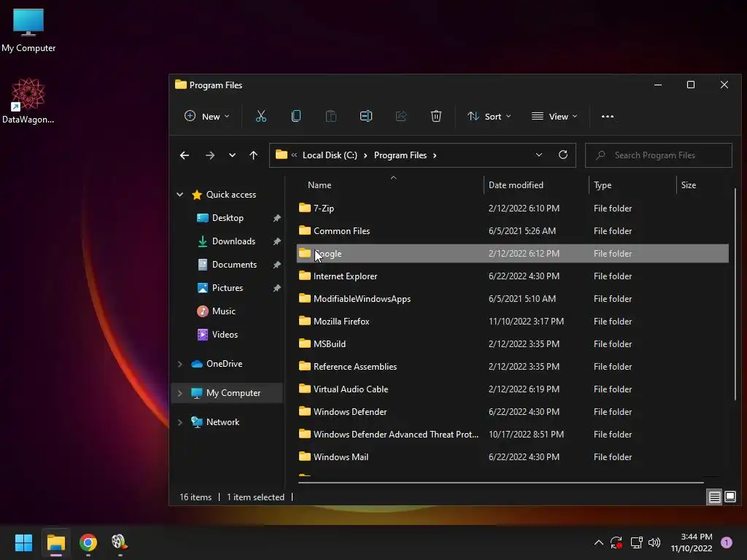
Task: Unpin Downloads via its pin icon
Action: tap(276, 241)
